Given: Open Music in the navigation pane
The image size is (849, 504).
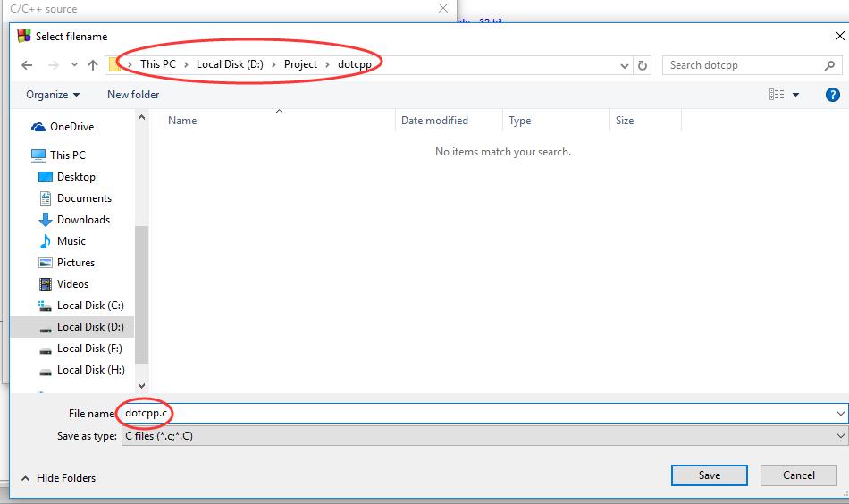Looking at the screenshot, I should 72,241.
